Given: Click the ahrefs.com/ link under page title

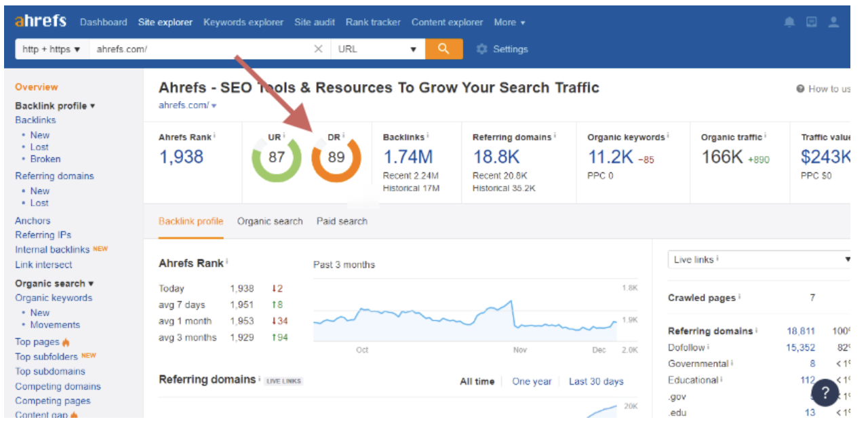Looking at the screenshot, I should (184, 105).
